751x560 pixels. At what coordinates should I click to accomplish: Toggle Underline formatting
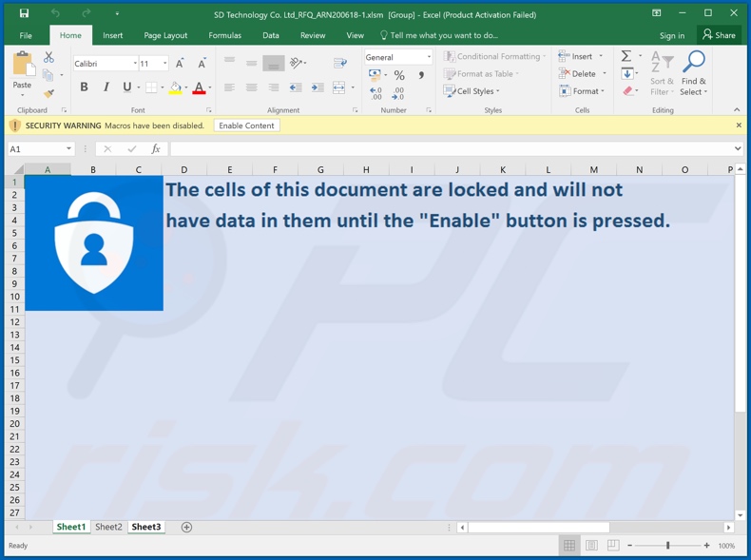[127, 87]
